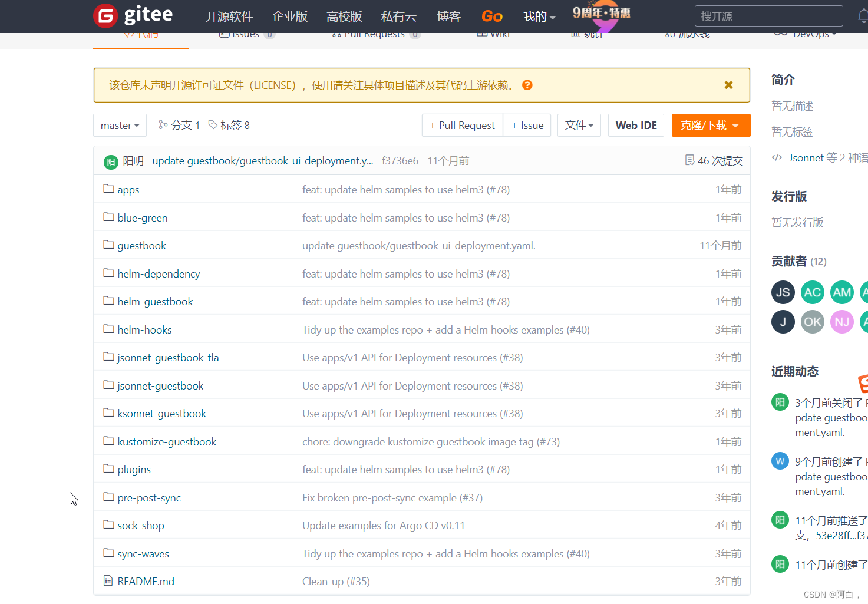This screenshot has height=604, width=868.
Task: Click the AM contributor avatar
Action: pyautogui.click(x=842, y=292)
